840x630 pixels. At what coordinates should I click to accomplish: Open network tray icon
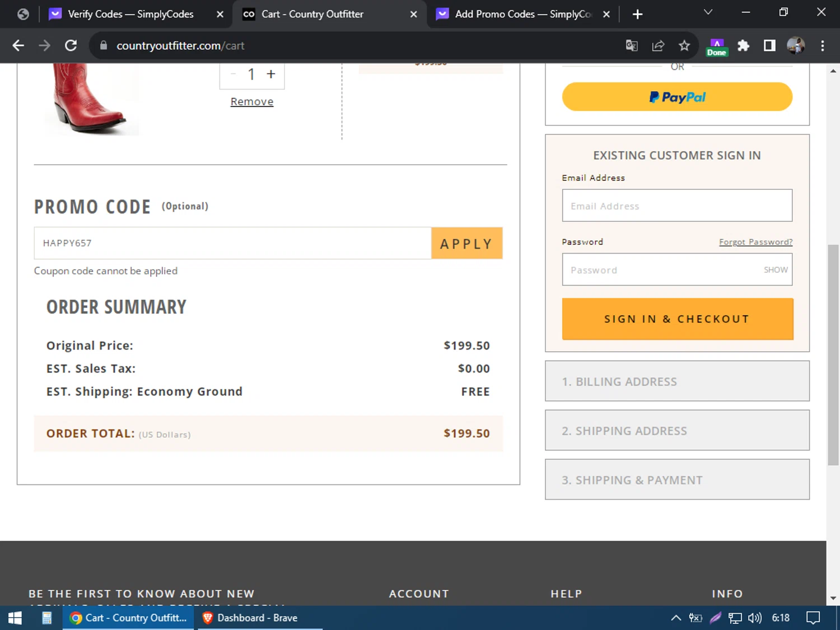pyautogui.click(x=735, y=618)
